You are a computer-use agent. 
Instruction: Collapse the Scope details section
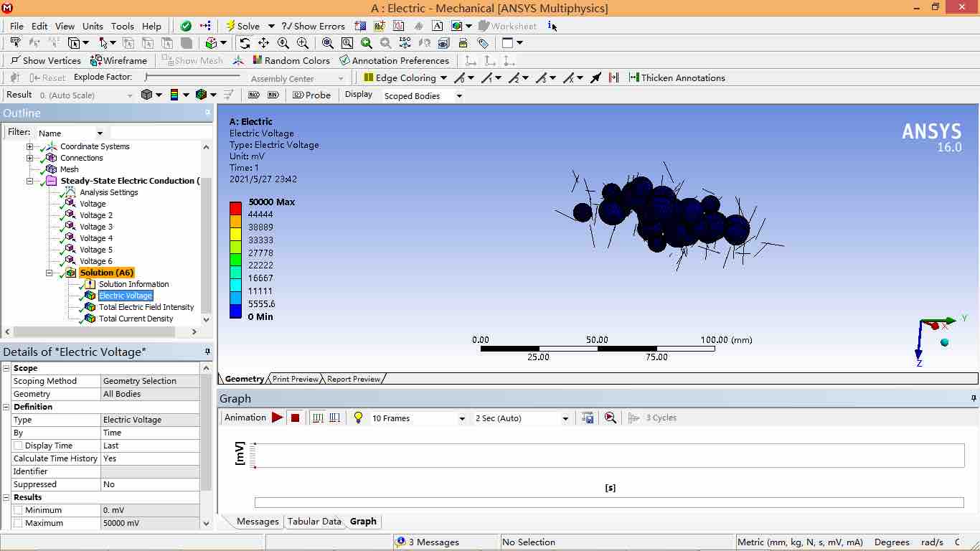(x=6, y=368)
